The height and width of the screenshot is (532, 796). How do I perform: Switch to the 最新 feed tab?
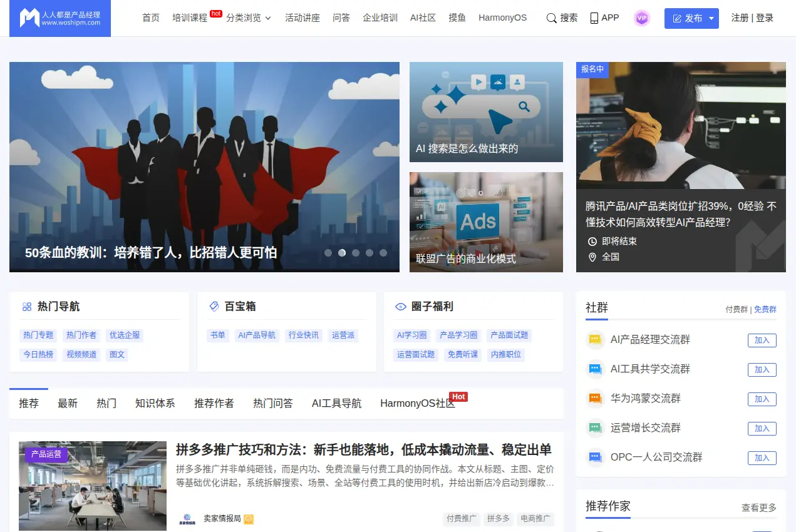(x=68, y=404)
